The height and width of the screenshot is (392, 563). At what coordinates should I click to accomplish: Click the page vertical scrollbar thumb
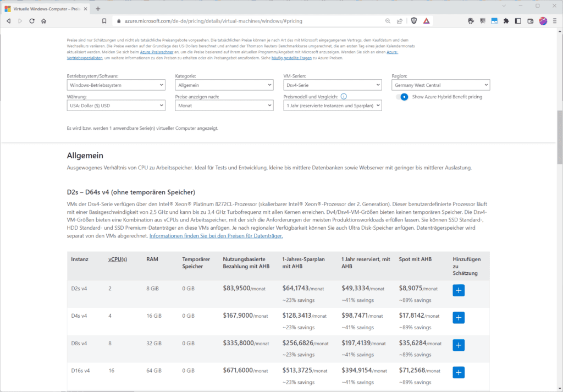560,136
